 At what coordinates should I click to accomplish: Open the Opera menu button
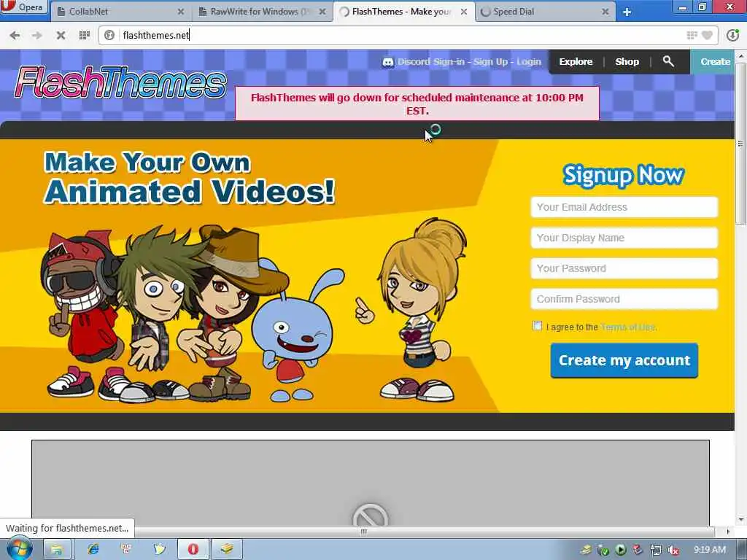pyautogui.click(x=24, y=7)
